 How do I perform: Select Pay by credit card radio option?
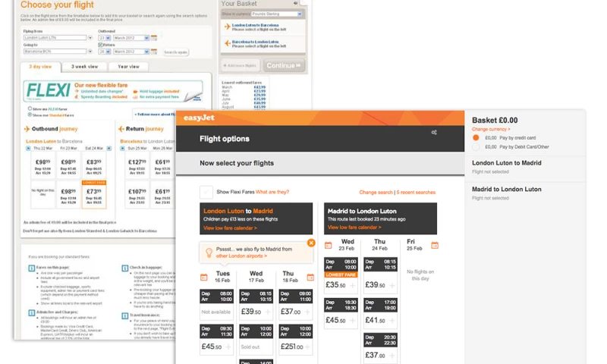tap(476, 138)
